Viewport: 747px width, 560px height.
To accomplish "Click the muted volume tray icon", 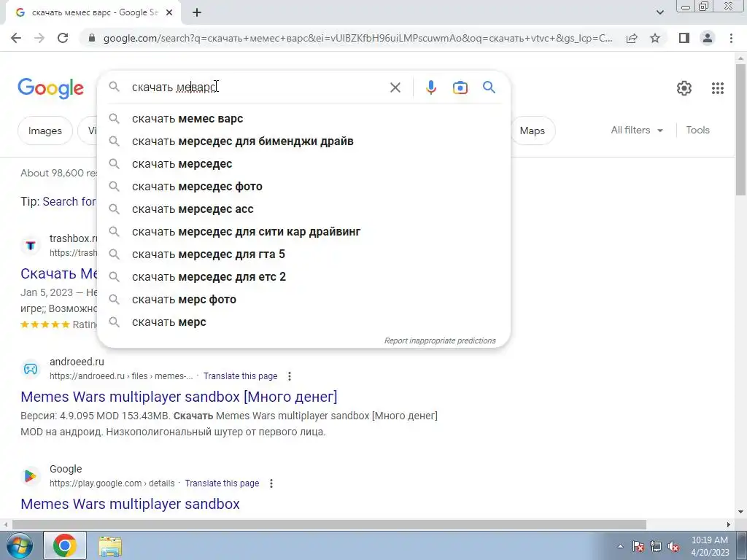I will coord(673,547).
